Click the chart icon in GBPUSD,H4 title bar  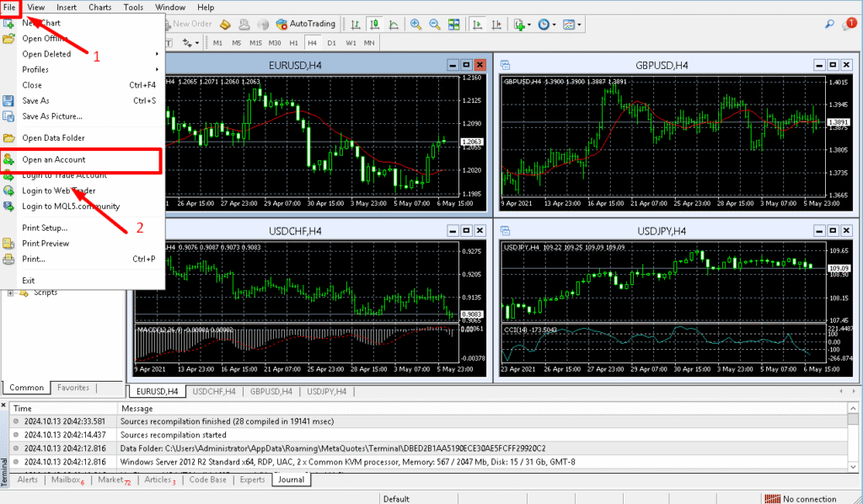point(506,65)
